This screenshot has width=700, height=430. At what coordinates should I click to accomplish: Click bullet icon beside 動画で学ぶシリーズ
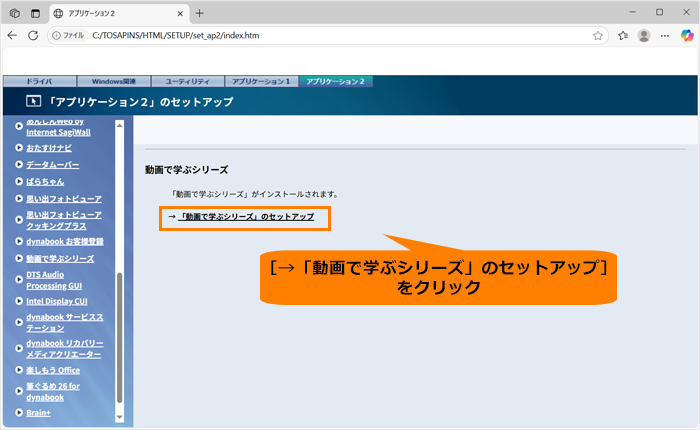tap(19, 258)
